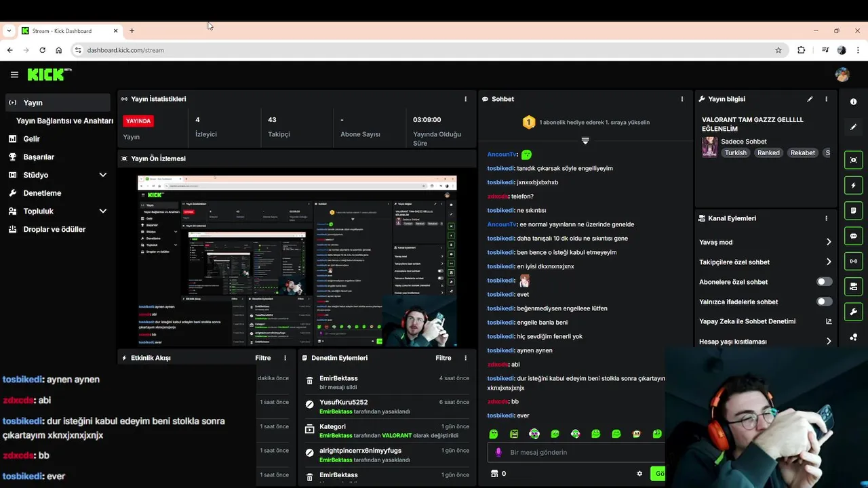This screenshot has height=488, width=868.
Task: Open Sohbet panel three-dot menu
Action: pyautogui.click(x=682, y=99)
